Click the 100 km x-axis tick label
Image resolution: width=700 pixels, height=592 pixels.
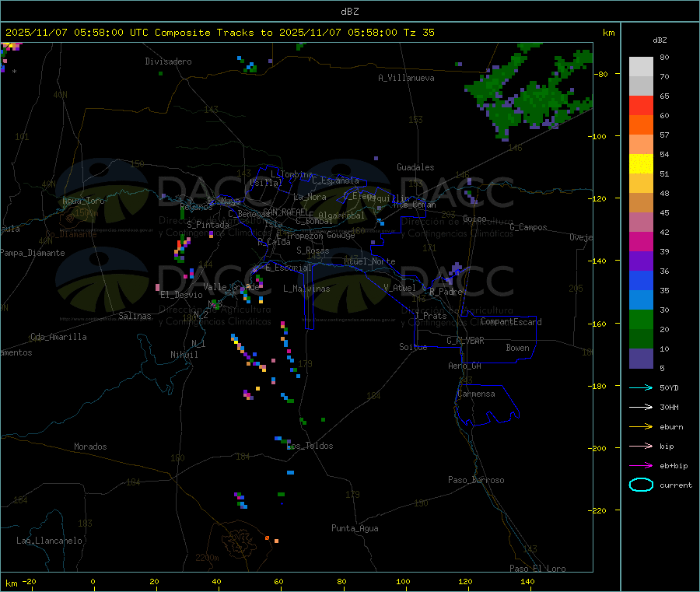click(x=403, y=581)
